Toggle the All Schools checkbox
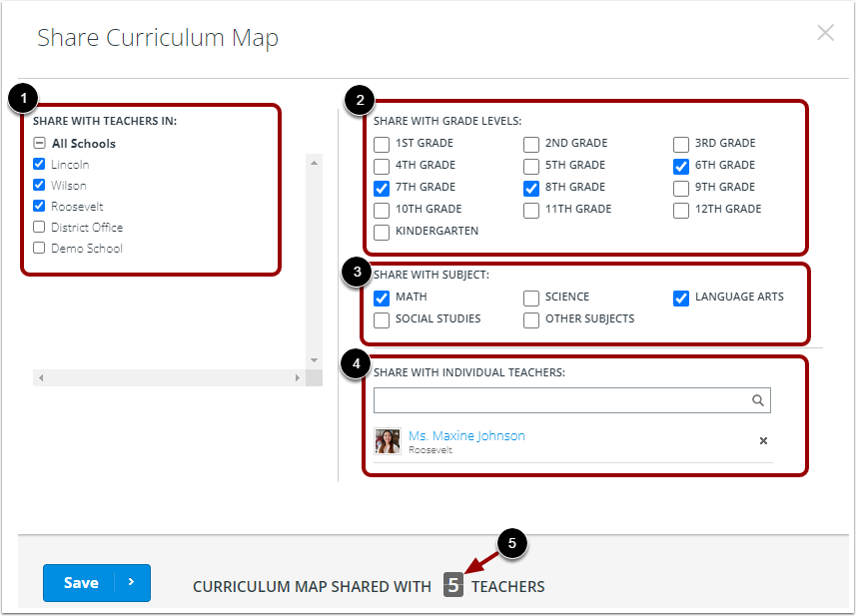 tap(39, 143)
